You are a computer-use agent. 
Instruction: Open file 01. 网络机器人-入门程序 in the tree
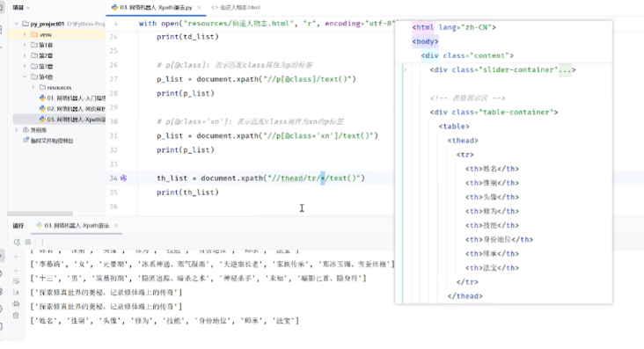coord(72,98)
